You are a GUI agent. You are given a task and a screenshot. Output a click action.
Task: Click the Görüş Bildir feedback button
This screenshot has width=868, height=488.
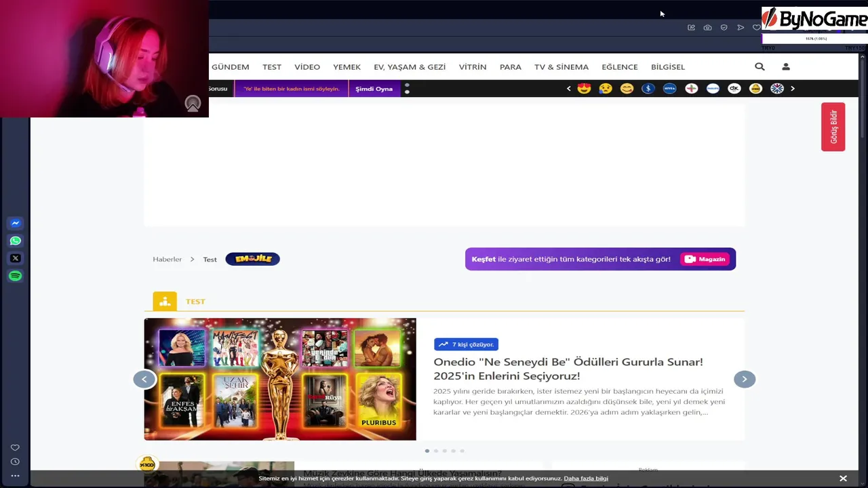pyautogui.click(x=833, y=127)
